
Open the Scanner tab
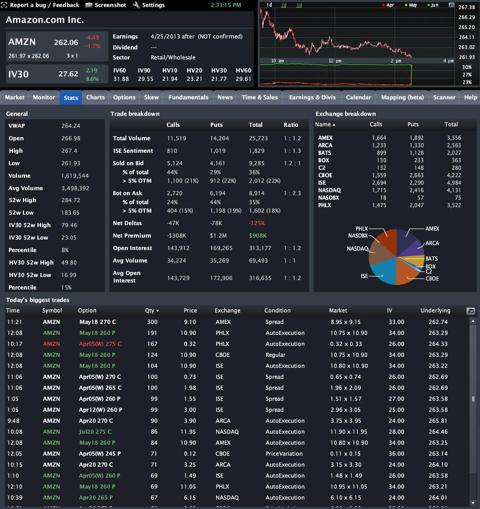444,97
